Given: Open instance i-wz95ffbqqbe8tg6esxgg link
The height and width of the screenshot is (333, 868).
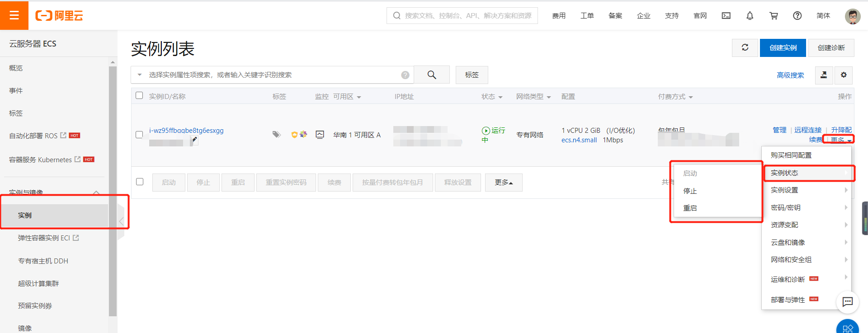Looking at the screenshot, I should (186, 131).
